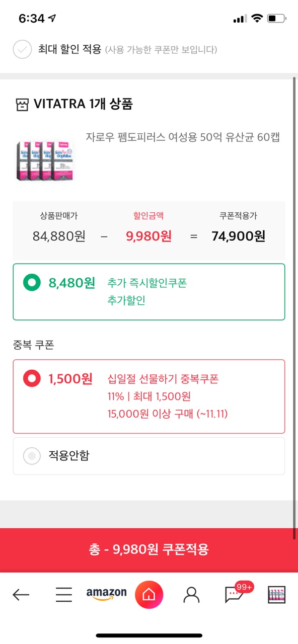
Task: Tap the 74,900원 쿠폰적용가 amount
Action: (239, 236)
